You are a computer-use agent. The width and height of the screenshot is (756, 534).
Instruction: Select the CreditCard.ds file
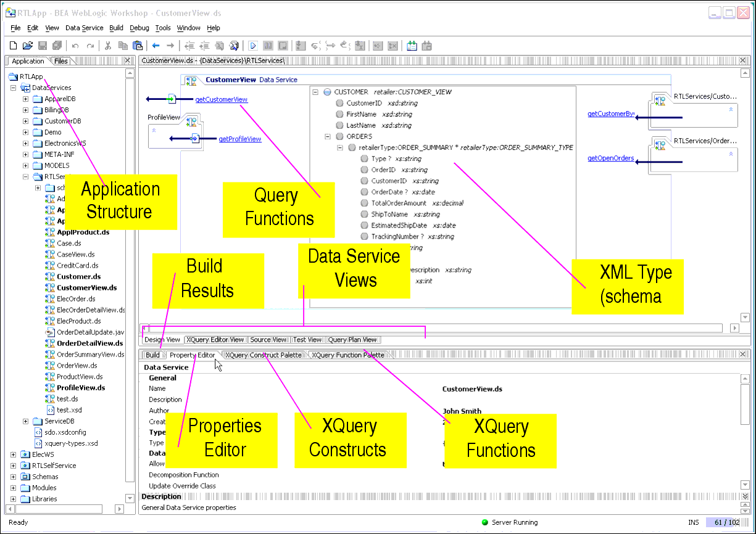77,266
